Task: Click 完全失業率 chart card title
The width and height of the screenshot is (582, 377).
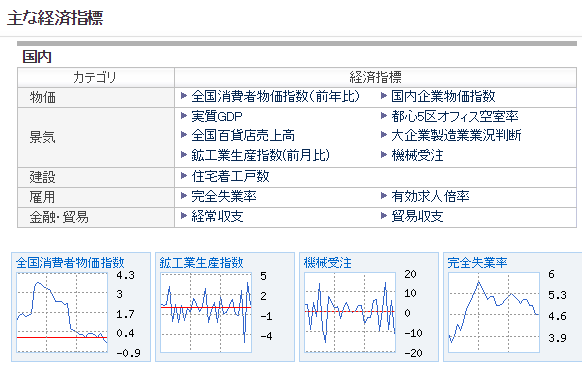Action: coord(477,263)
